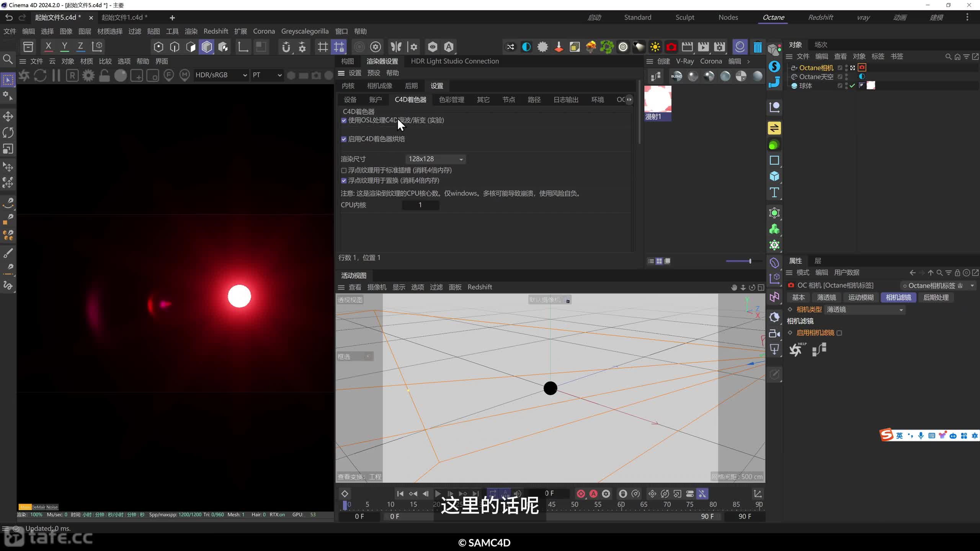980x551 pixels.
Task: Open the 渲染 menu in main menu bar
Action: pos(191,31)
